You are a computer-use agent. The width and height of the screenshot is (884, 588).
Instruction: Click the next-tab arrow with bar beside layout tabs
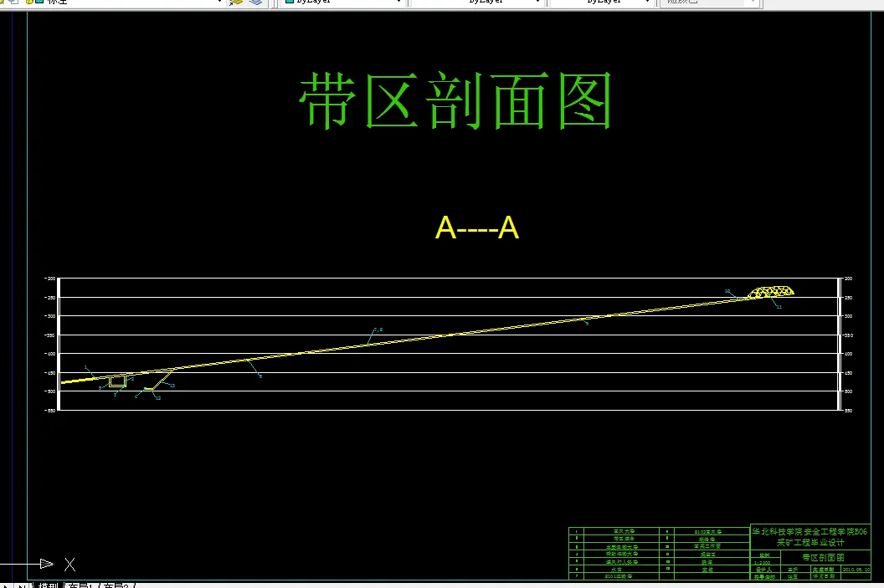(23, 585)
